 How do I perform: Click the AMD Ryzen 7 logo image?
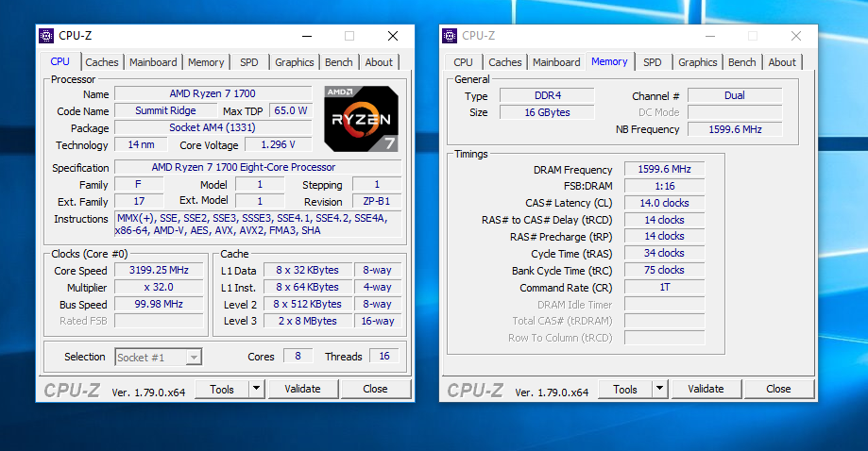(361, 119)
